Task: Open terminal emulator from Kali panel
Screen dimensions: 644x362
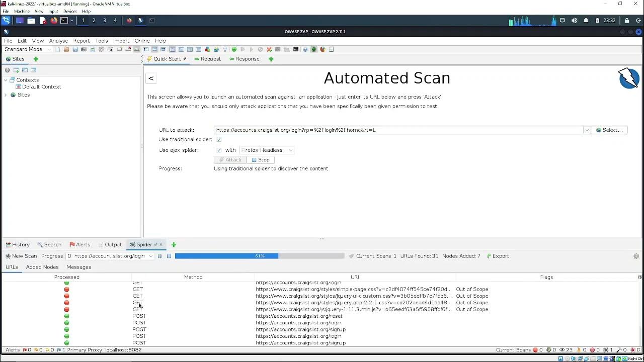Action: [64, 21]
